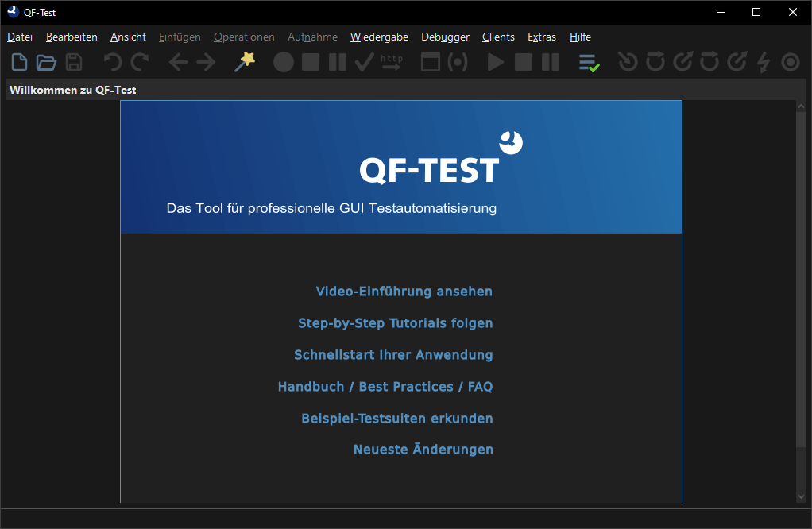Click the window recording square-frame icon
The width and height of the screenshot is (812, 529).
point(431,62)
